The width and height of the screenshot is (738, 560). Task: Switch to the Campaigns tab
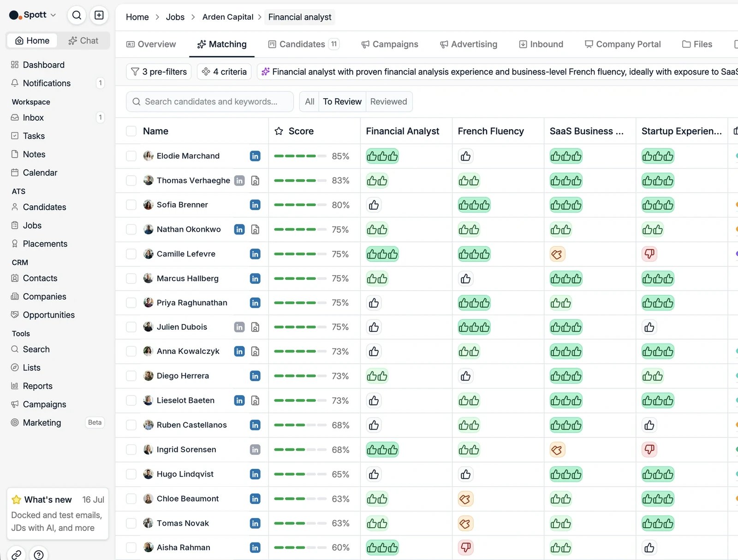[390, 44]
